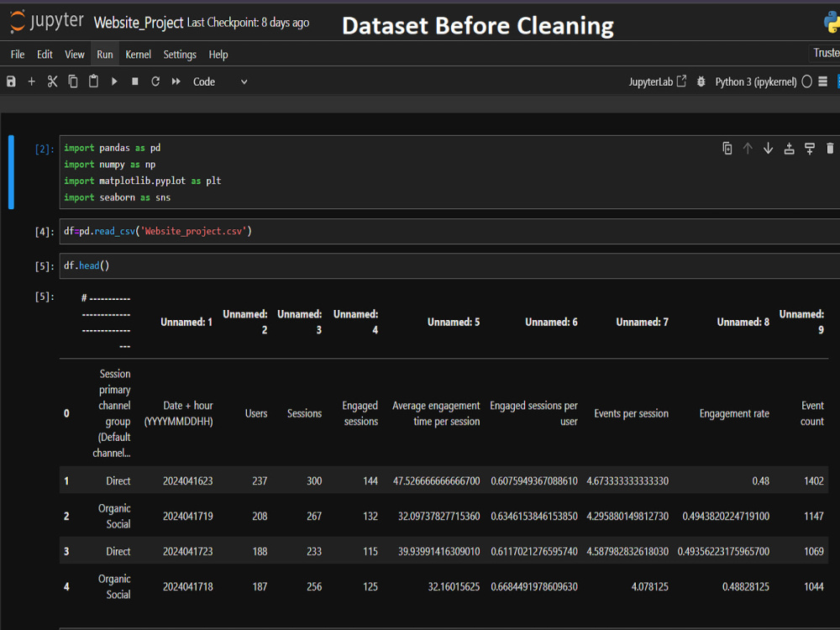Click the Average engagement time per session cell
Screen dimensions: 840x630
click(436, 413)
